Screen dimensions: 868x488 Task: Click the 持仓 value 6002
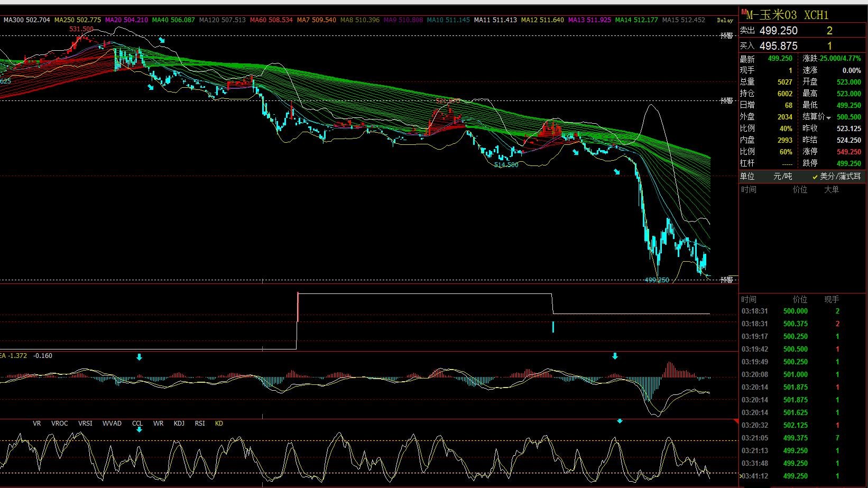pos(785,94)
